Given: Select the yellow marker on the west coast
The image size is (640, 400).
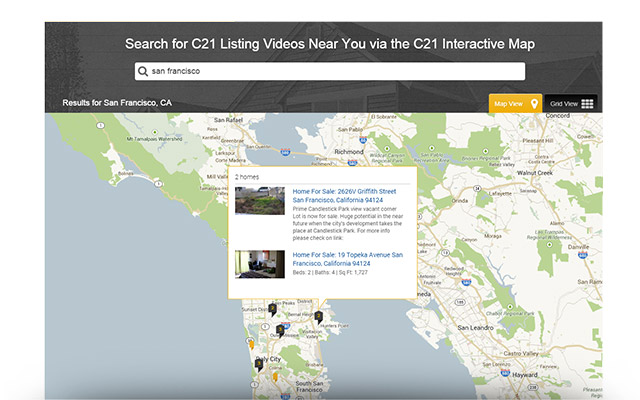Looking at the screenshot, I should (x=251, y=345).
